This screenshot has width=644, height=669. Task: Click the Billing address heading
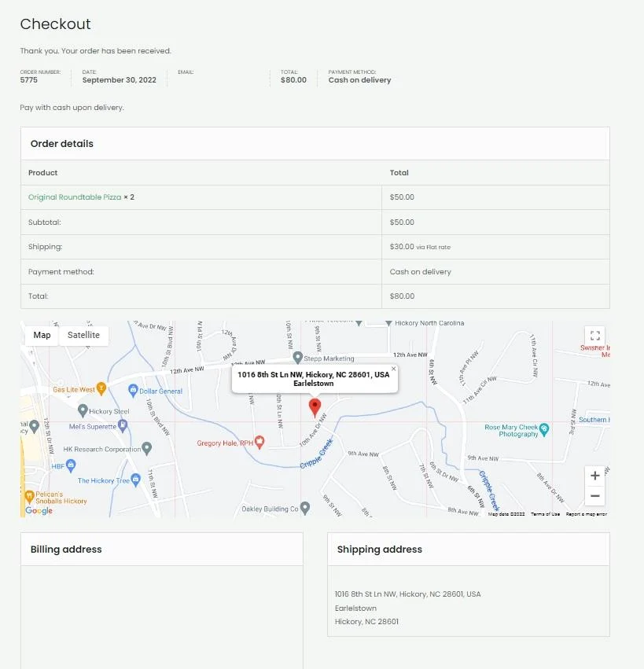[x=66, y=550]
